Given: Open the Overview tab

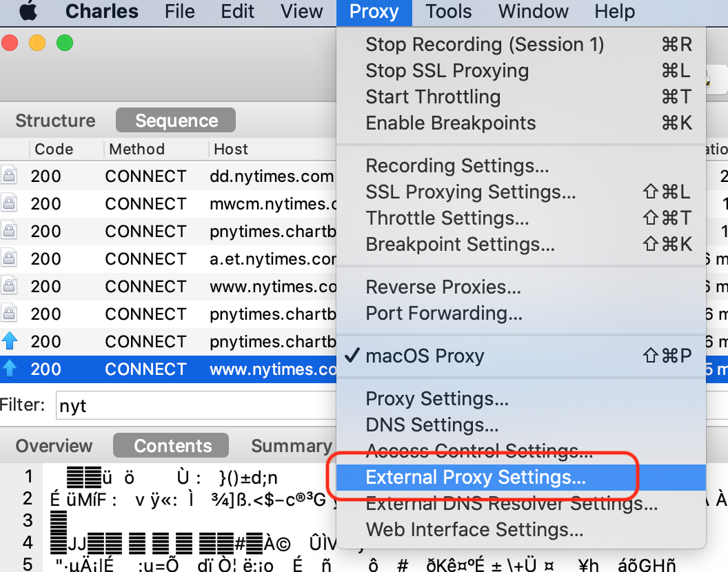Looking at the screenshot, I should click(x=54, y=447).
